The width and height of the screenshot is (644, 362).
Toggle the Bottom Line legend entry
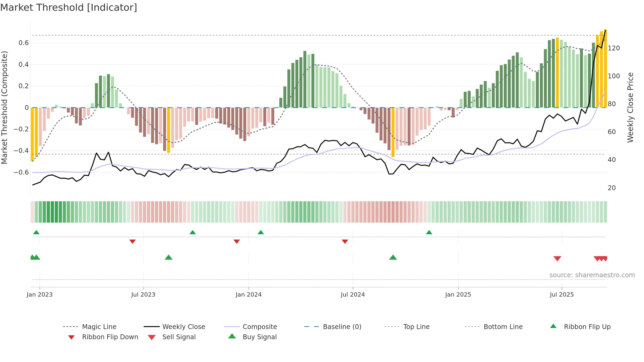[x=494, y=327]
